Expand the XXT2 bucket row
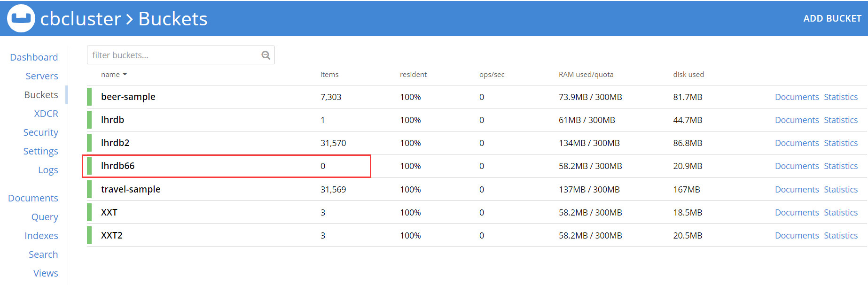 (477, 235)
